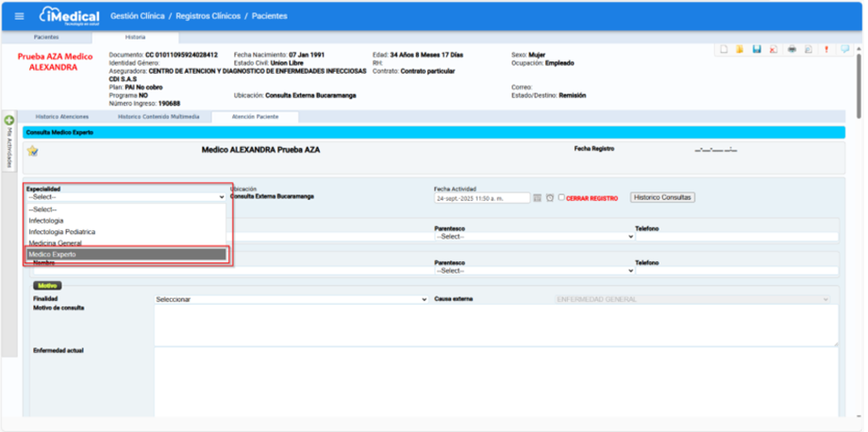Choose Infectologia Pediatrica option

pos(62,231)
